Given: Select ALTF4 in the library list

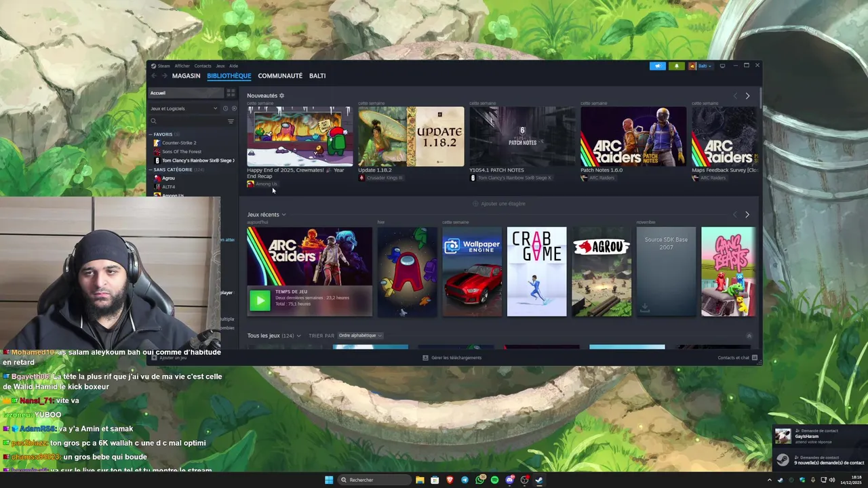Looking at the screenshot, I should coord(168,187).
